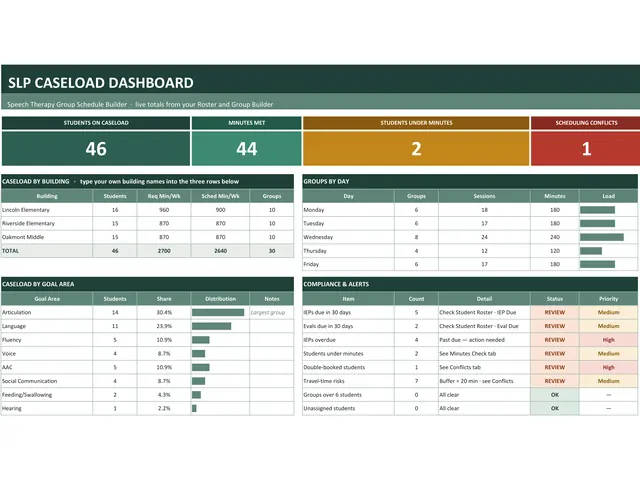640x480 pixels.
Task: Click the Unassigned students item
Action: 348,408
